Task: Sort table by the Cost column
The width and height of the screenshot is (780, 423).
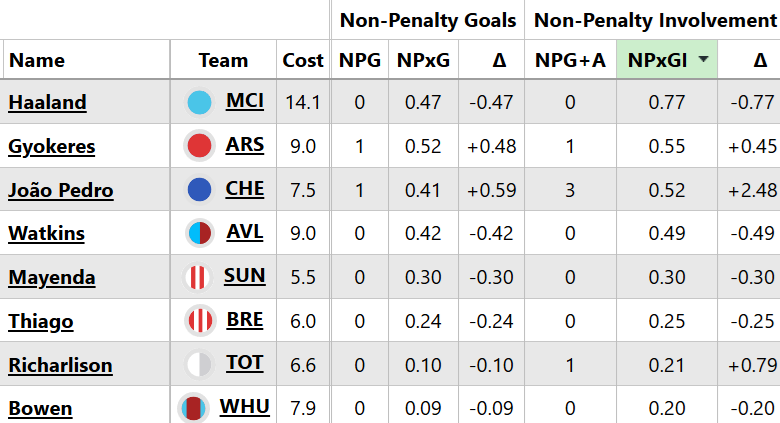Action: 303,61
